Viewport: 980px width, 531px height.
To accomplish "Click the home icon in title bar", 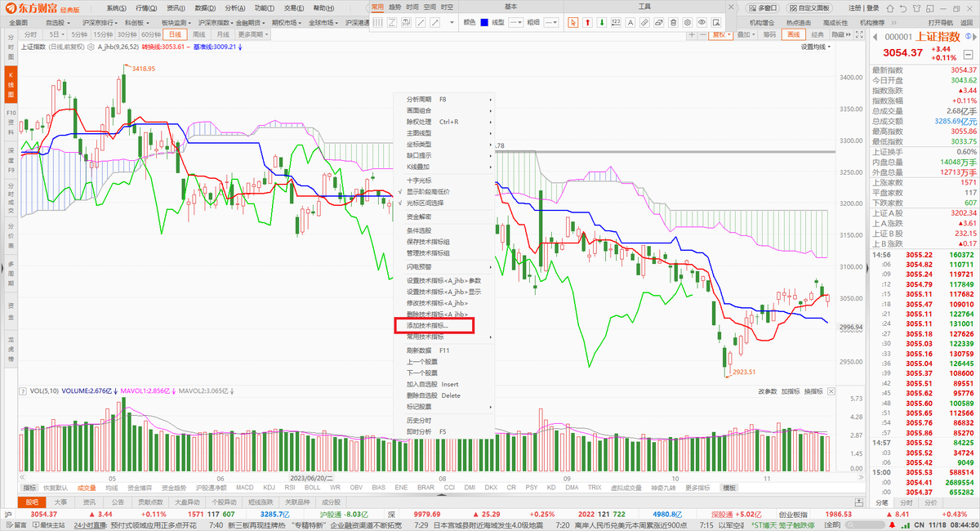I will click(889, 8).
